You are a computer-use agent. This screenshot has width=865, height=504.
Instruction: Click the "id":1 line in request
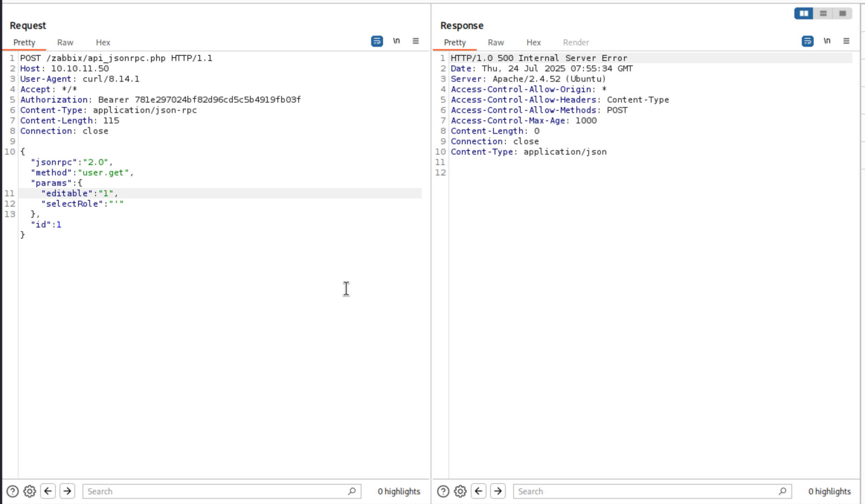point(46,224)
